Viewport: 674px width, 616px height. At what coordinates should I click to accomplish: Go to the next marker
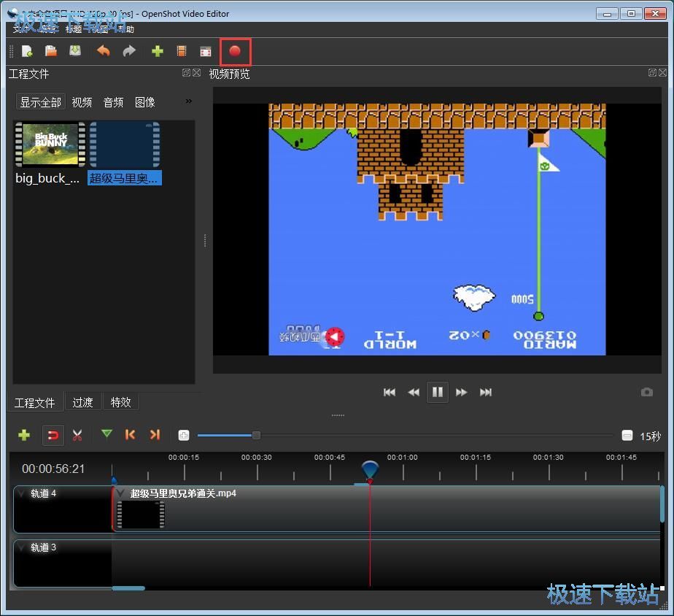coord(155,434)
